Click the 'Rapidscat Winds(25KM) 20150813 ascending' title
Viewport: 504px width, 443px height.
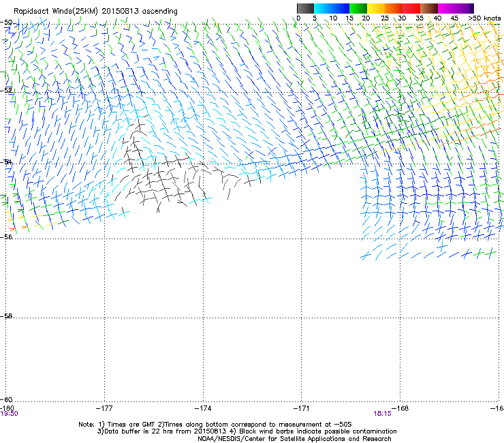pos(95,12)
